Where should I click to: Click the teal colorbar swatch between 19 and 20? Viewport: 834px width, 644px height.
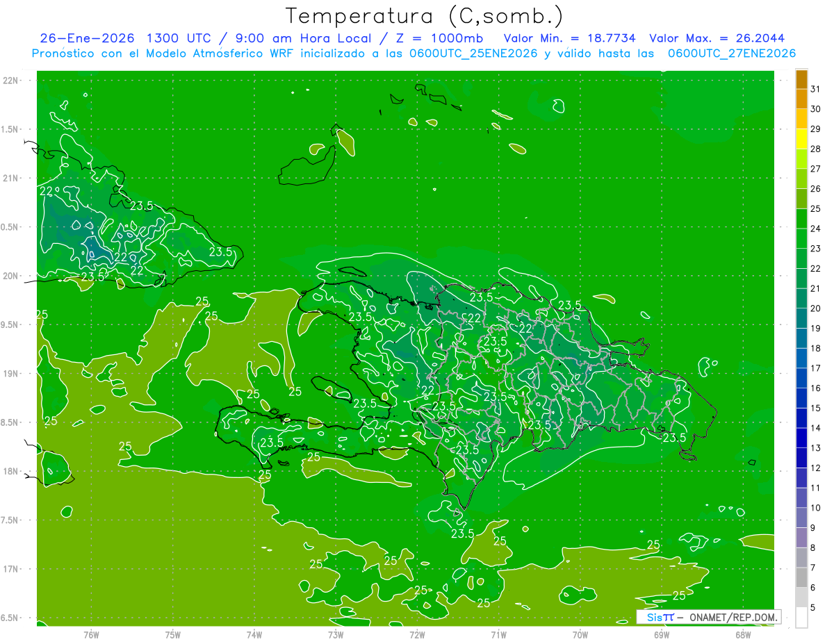pos(801,318)
